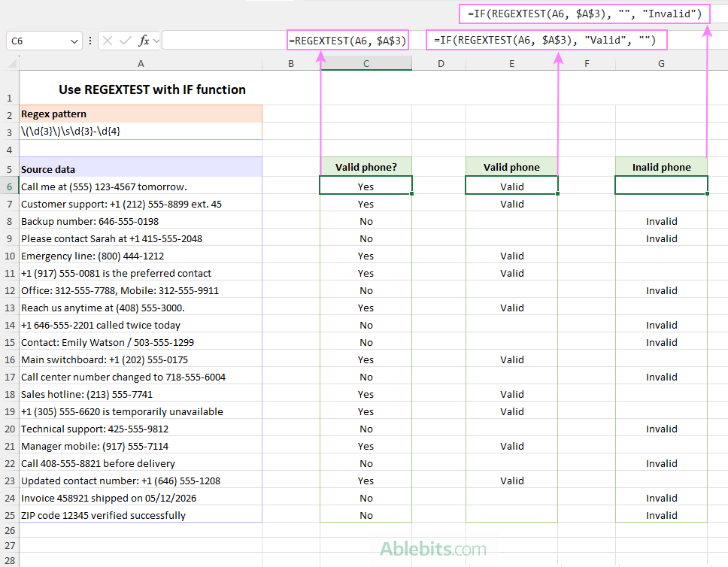728x567 pixels.
Task: Click the 'Yes' cell in row 6
Action: point(366,186)
